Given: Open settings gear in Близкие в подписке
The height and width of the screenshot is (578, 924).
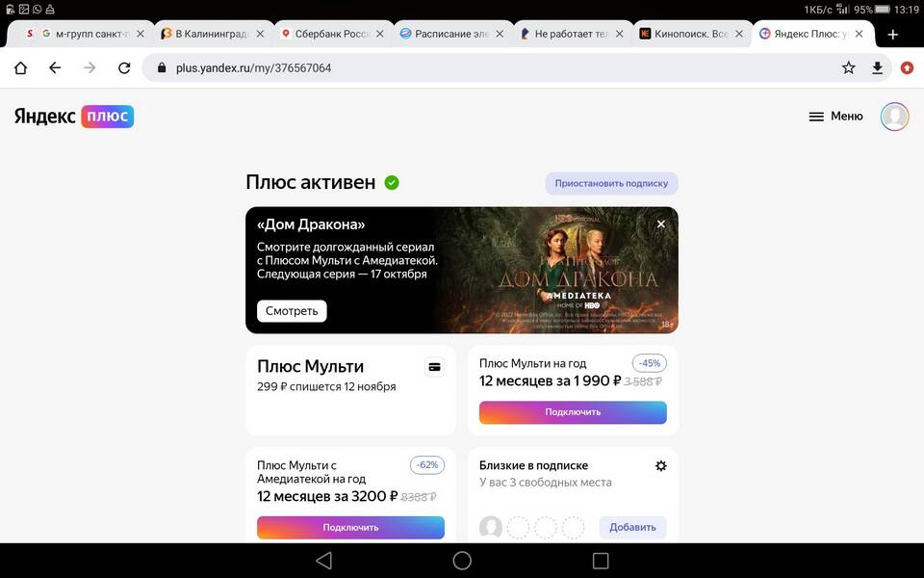Looking at the screenshot, I should point(661,466).
